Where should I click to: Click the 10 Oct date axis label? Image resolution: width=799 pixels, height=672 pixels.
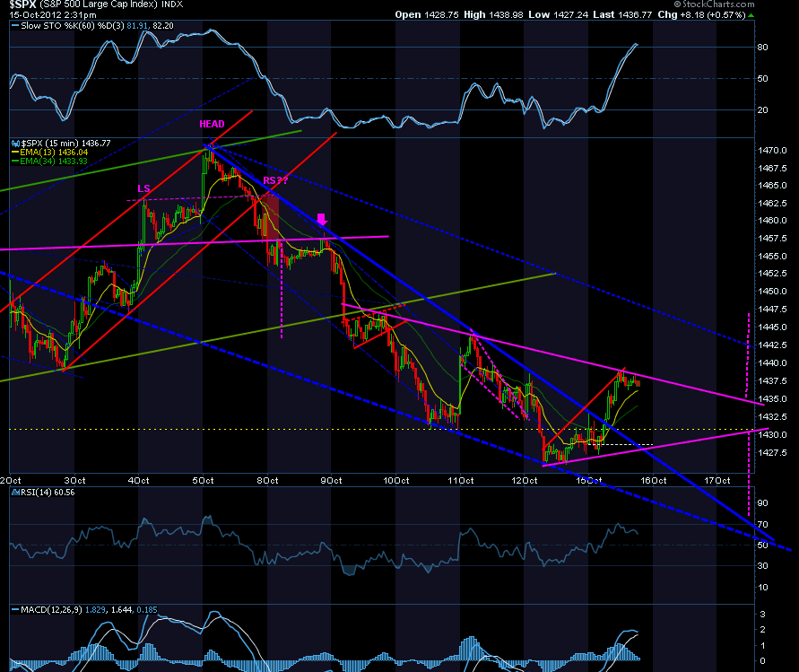click(x=396, y=481)
